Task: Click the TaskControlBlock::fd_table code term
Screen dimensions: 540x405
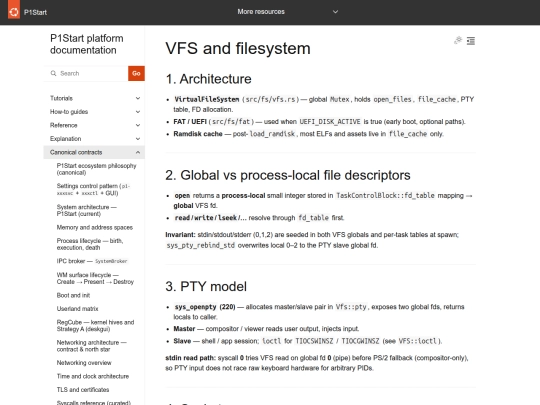Action: 385,196
